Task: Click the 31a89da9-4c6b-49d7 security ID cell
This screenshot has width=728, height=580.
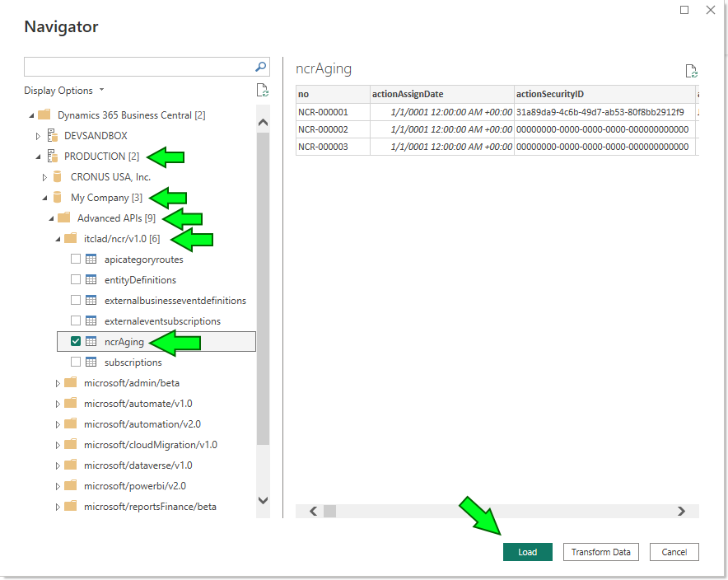Action: (604, 112)
